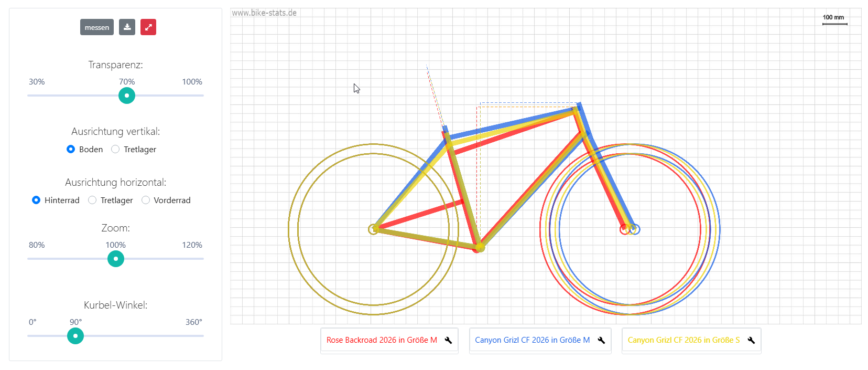Choose Vorderrad horizontal alignment
Viewport: 868px width, 370px height.
click(146, 200)
